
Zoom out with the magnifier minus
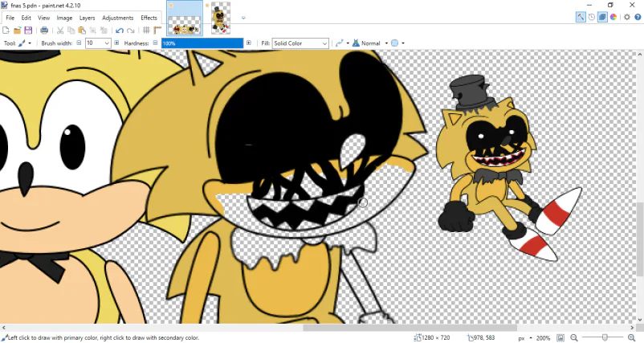(574, 337)
